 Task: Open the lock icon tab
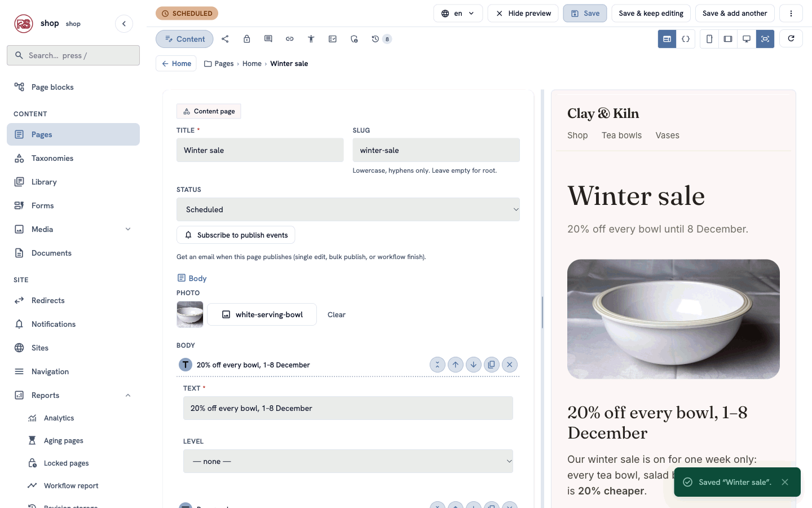coord(246,39)
